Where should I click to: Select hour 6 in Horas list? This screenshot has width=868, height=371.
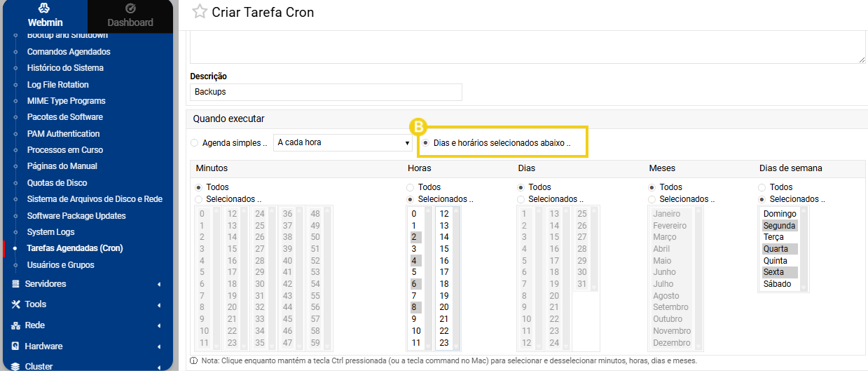pos(416,284)
